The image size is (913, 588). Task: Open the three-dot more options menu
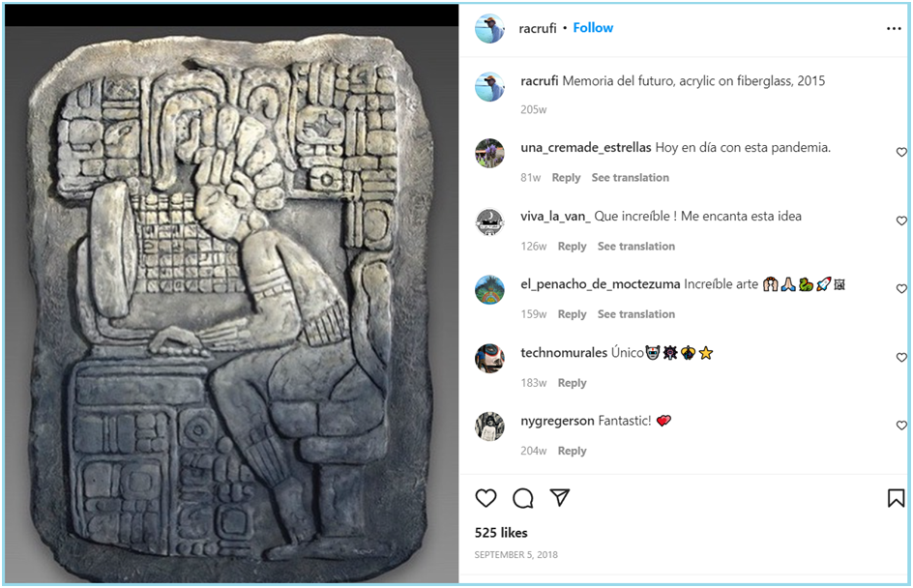point(894,28)
